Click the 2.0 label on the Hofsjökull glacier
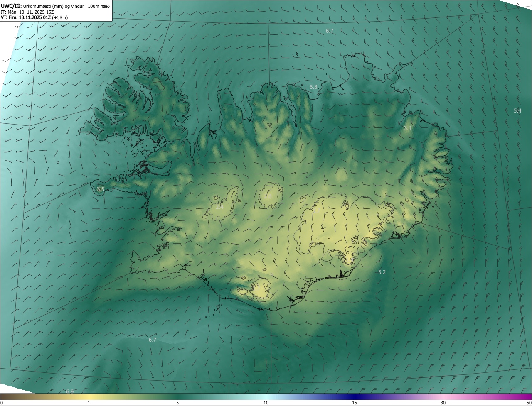Screen dimensions: 532x406 click(268, 196)
